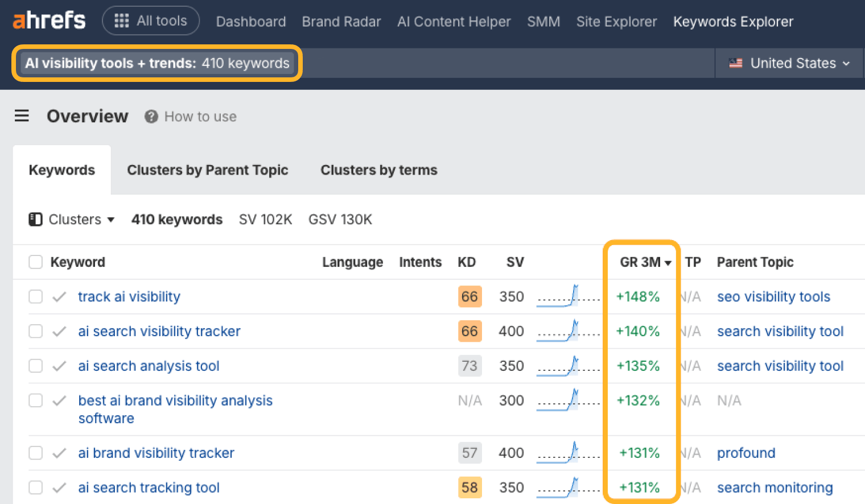The height and width of the screenshot is (504, 865).
Task: Click the KD 57 badge
Action: pos(470,453)
